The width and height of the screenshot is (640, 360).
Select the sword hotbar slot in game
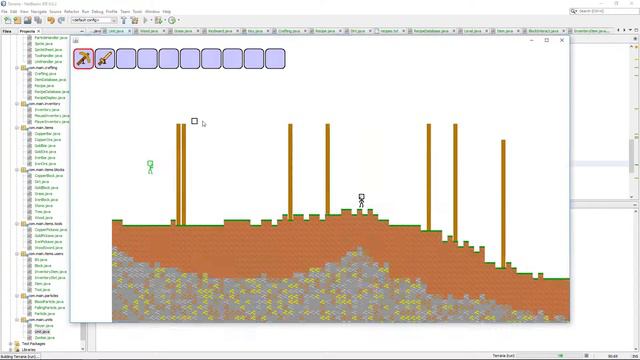click(x=105, y=58)
